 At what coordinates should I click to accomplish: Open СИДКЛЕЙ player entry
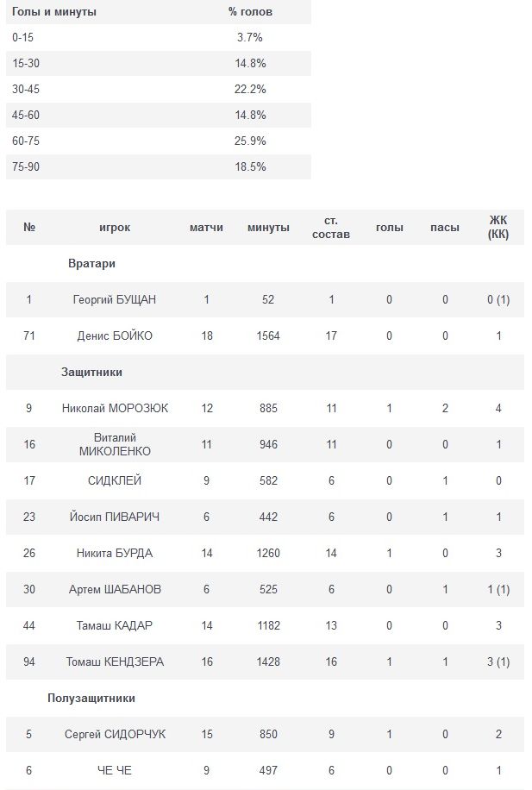click(115, 481)
